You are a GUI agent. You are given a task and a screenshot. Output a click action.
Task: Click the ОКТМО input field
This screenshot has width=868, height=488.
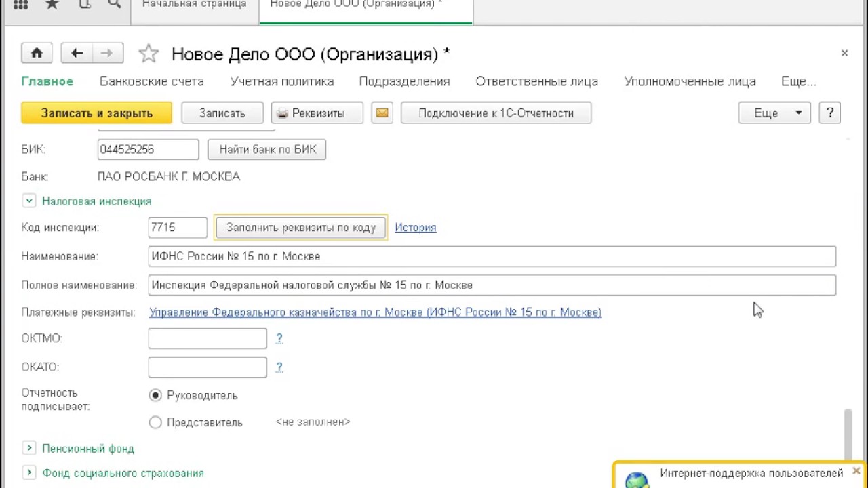tap(208, 338)
